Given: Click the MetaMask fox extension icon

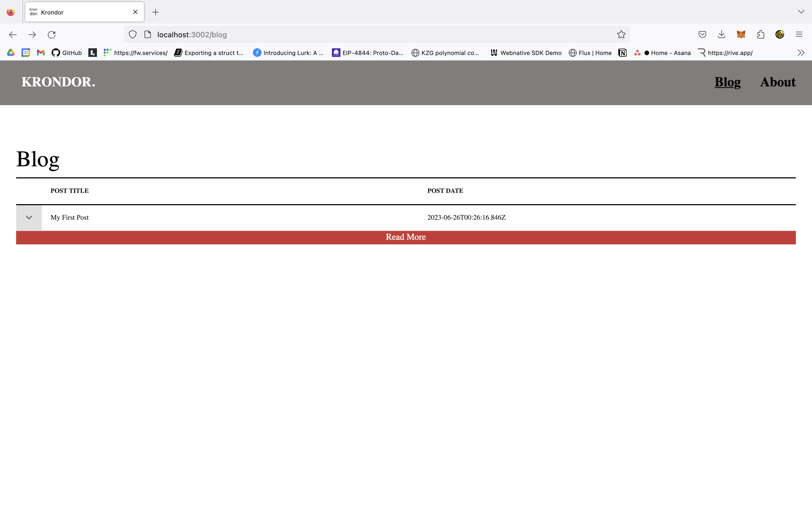Looking at the screenshot, I should (741, 35).
